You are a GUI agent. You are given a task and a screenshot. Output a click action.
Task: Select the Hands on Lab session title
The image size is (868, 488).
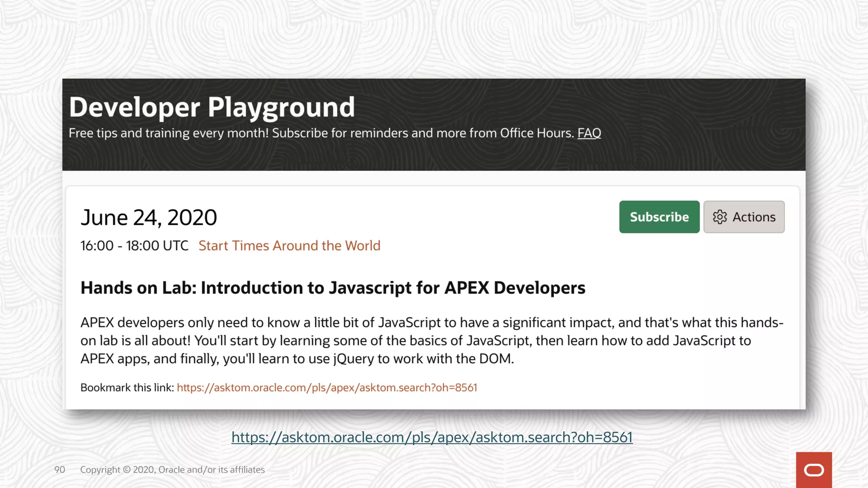[x=333, y=288]
